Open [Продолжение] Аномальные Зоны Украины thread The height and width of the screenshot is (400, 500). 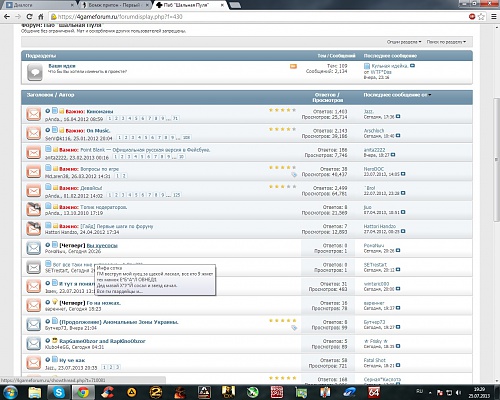[119, 322]
